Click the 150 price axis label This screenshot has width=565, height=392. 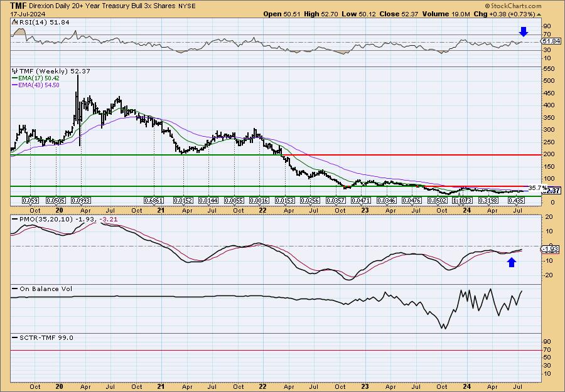tap(548, 166)
